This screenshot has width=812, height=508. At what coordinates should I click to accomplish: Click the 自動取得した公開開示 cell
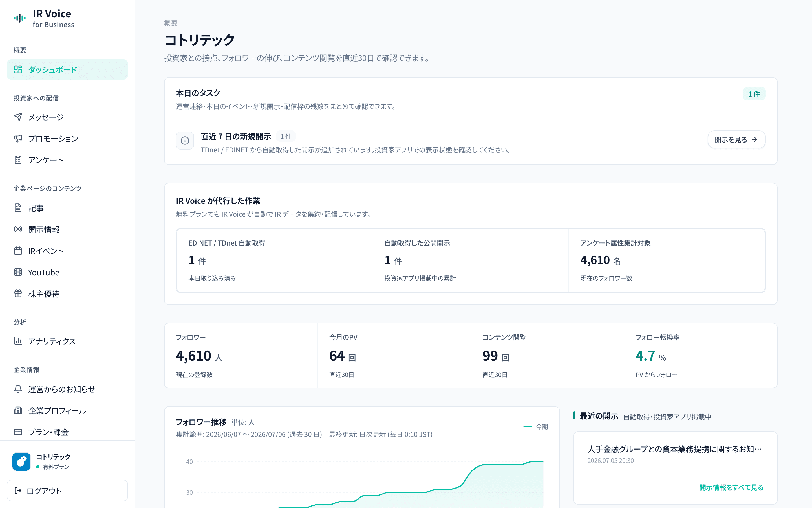pos(471,260)
